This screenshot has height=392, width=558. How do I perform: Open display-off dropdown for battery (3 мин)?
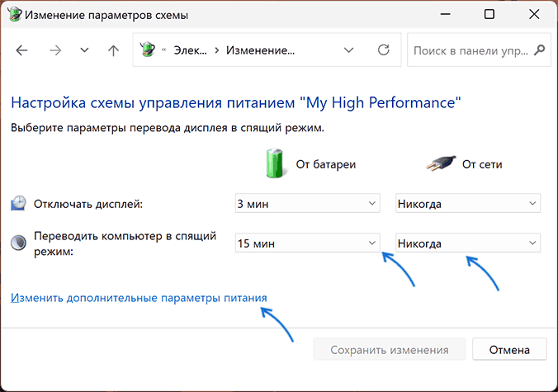point(307,203)
